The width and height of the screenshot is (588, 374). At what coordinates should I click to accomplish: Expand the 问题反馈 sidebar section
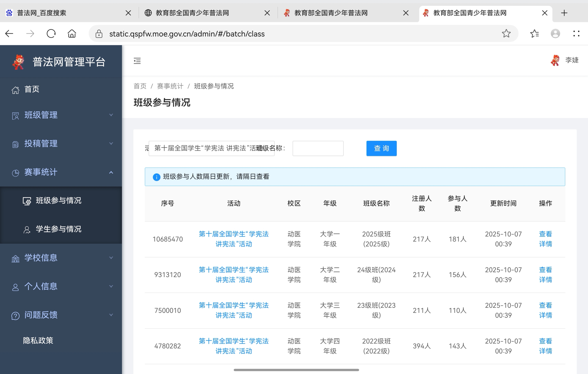click(111, 315)
